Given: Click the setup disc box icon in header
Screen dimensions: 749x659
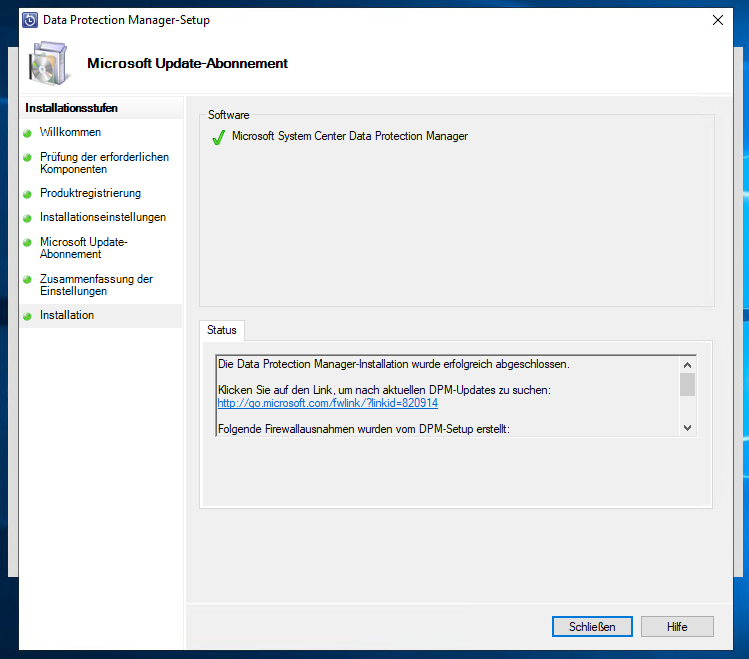Looking at the screenshot, I should click(48, 63).
